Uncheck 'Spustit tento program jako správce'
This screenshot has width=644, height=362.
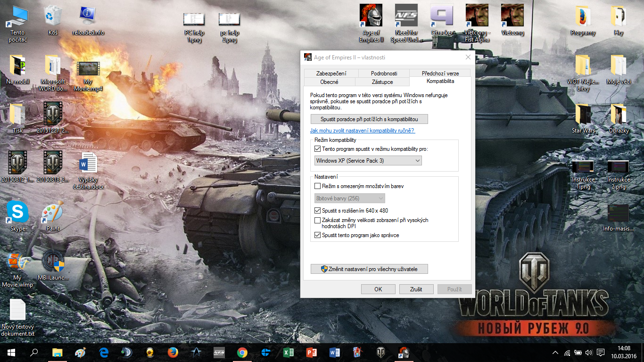coord(317,235)
